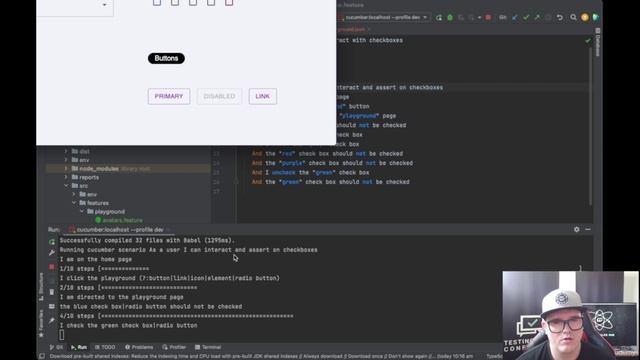The image size is (640, 360).
Task: Click the green inspection checkmark in the editor
Action: pyautogui.click(x=588, y=40)
